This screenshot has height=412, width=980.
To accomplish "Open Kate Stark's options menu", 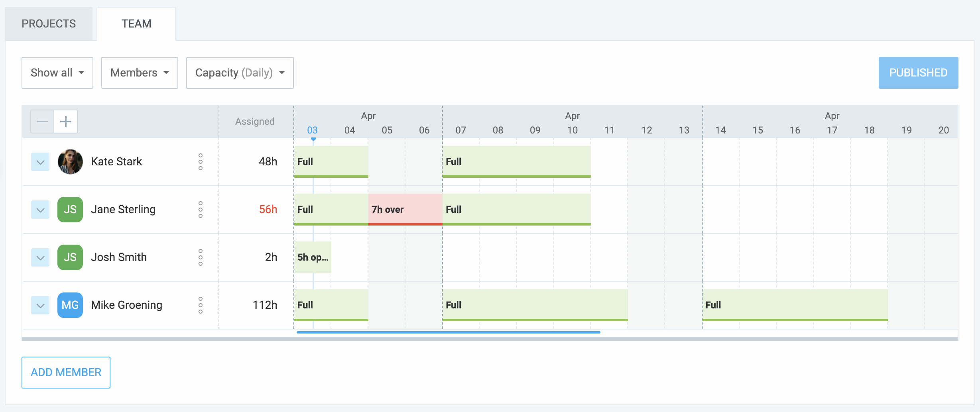I will coord(201,162).
